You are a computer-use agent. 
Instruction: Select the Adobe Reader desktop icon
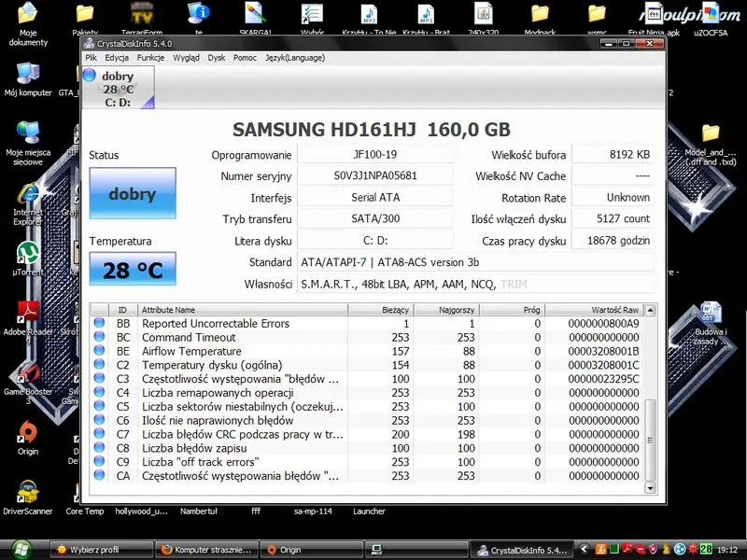pyautogui.click(x=28, y=319)
